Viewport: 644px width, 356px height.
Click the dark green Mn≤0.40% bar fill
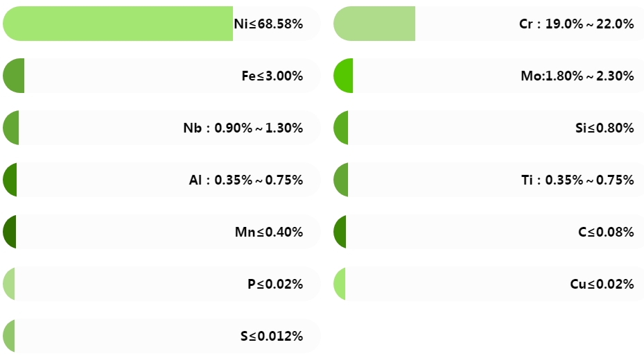coord(10,232)
